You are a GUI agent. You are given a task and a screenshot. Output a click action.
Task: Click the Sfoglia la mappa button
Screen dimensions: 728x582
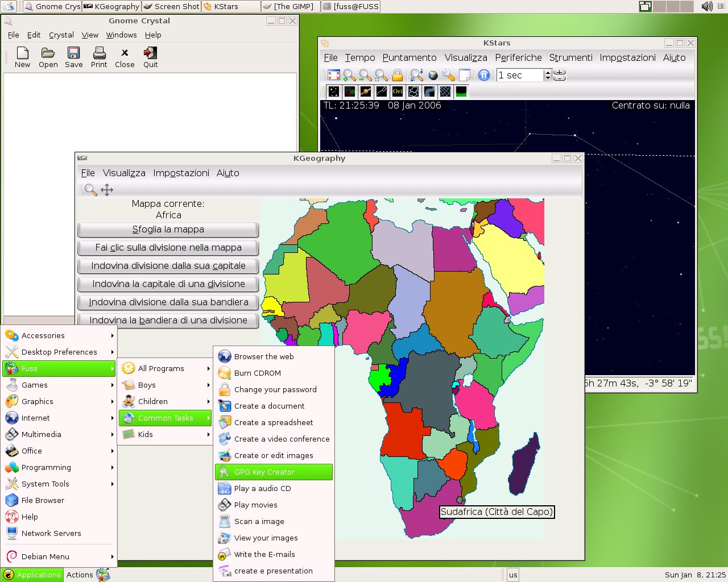tap(168, 230)
